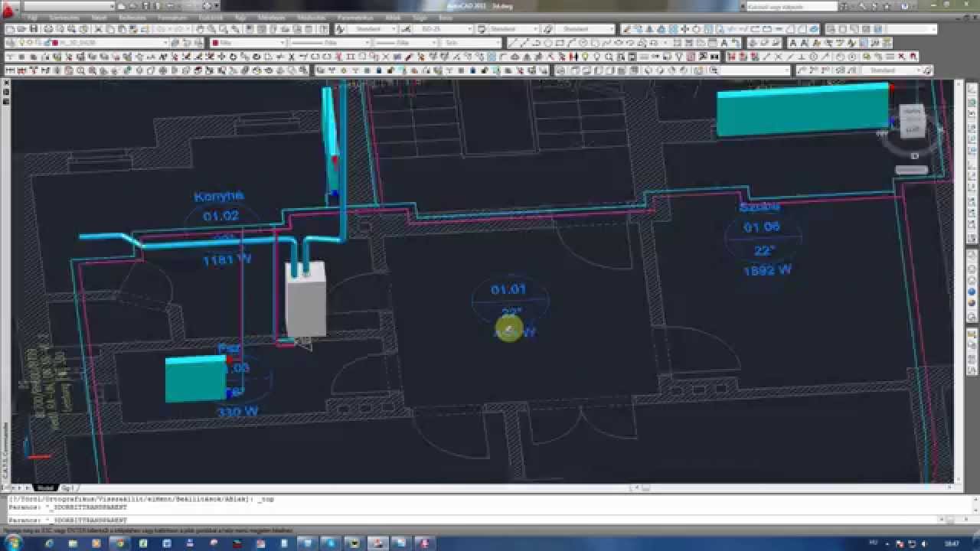This screenshot has height=551, width=980.
Task: Open Chrome from the taskbar
Action: pos(120,543)
